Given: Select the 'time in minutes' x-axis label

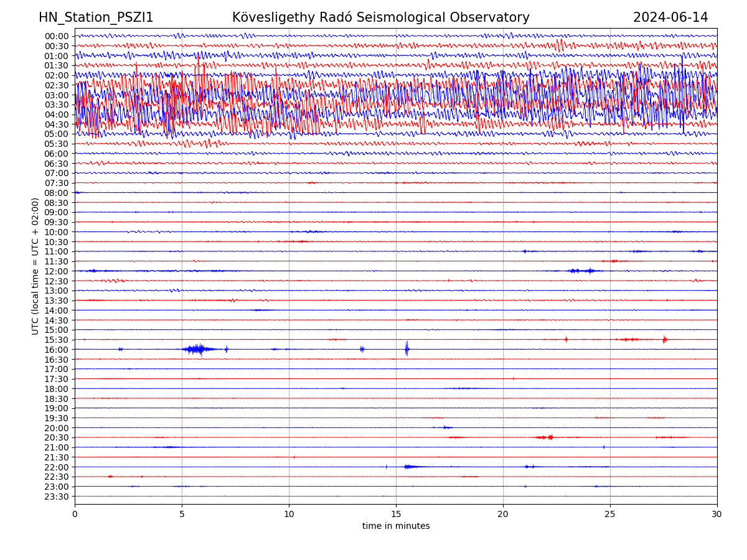Looking at the screenshot, I should click(396, 526).
